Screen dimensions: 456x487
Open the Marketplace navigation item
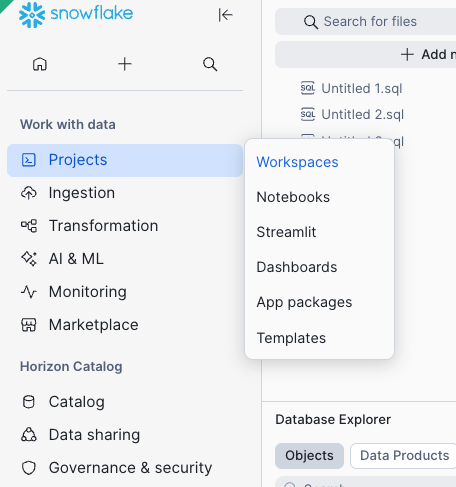coord(125,325)
